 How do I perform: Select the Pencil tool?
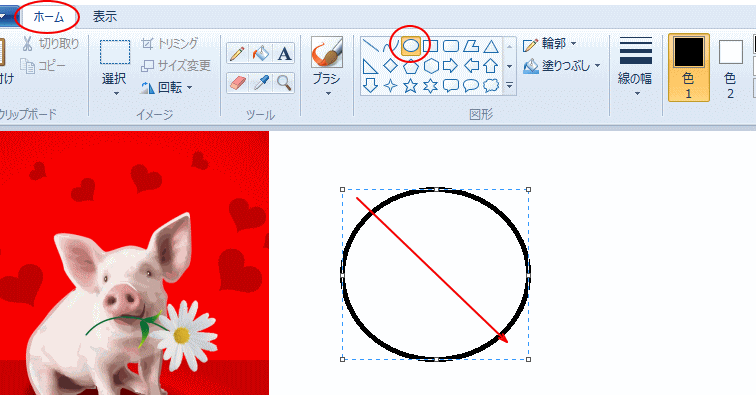pyautogui.click(x=237, y=54)
